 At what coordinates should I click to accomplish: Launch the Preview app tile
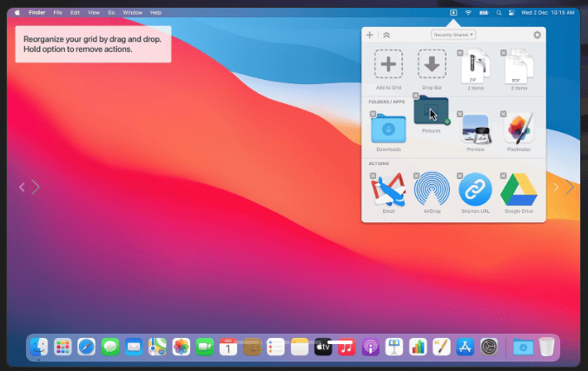pyautogui.click(x=475, y=129)
